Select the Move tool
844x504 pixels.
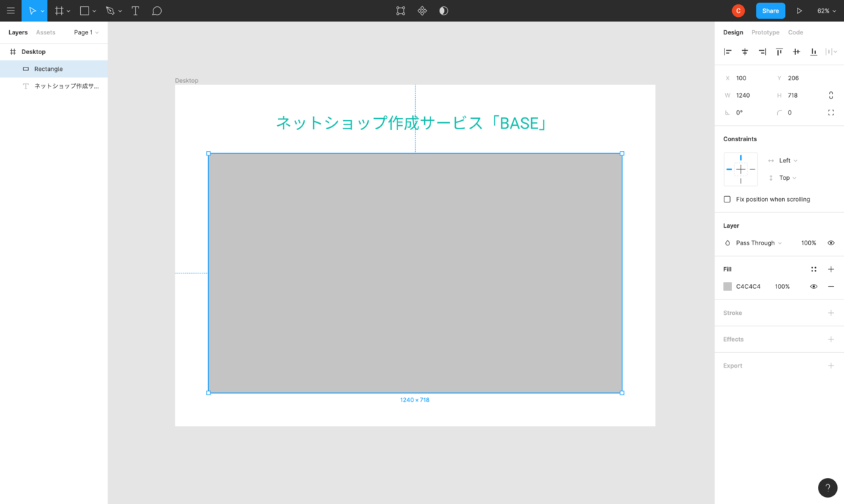point(32,11)
